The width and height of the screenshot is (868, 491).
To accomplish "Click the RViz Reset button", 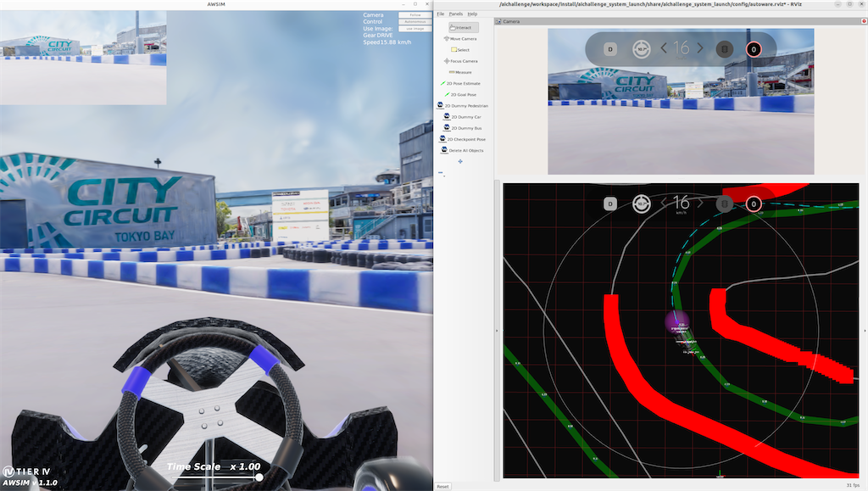I will (442, 486).
